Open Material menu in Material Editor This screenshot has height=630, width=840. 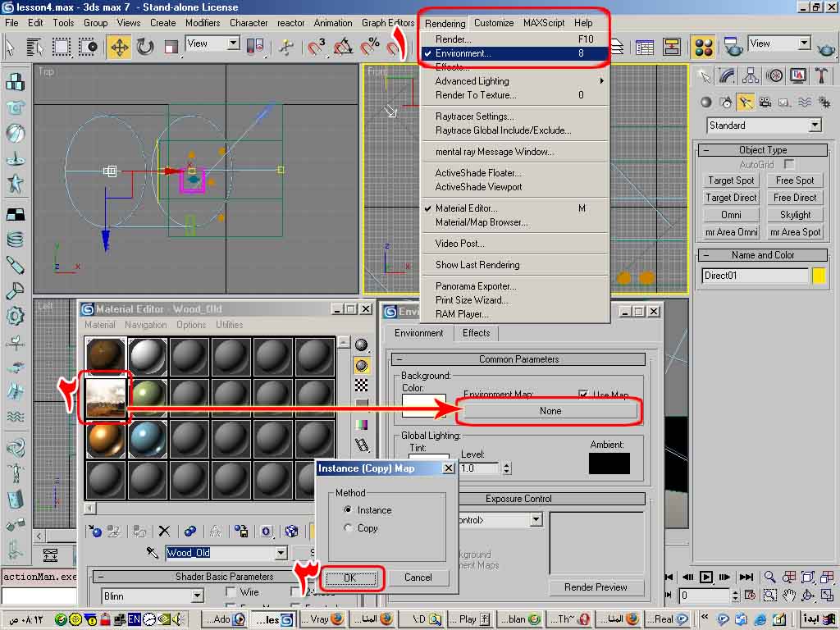(x=99, y=325)
